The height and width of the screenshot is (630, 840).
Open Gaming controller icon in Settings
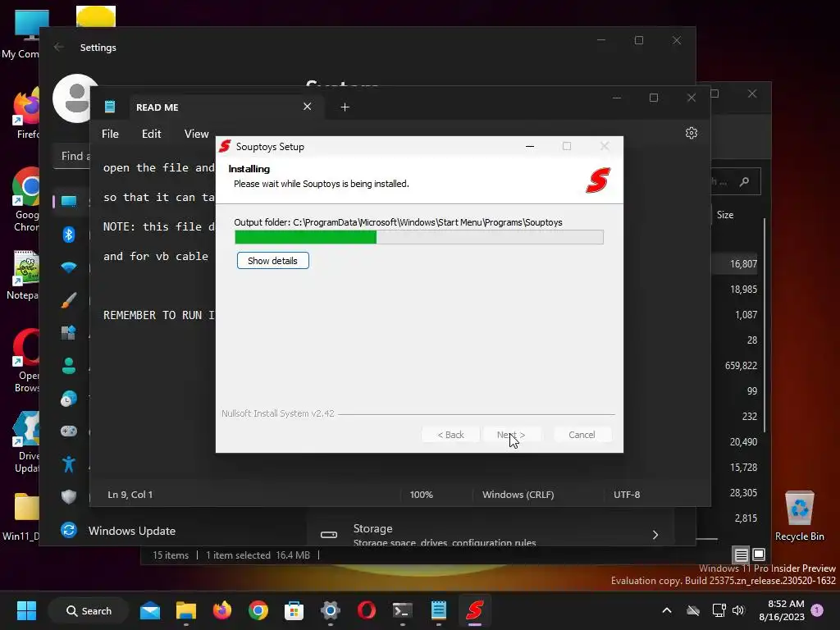(69, 431)
